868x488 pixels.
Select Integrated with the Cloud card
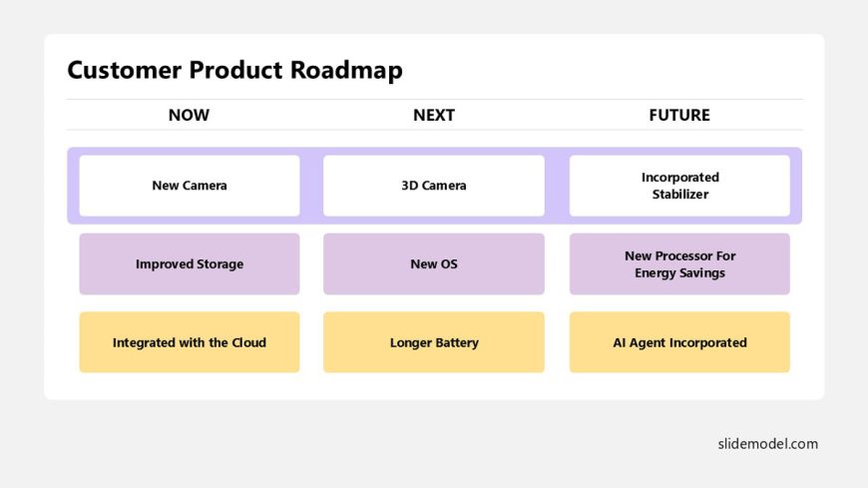click(x=190, y=342)
